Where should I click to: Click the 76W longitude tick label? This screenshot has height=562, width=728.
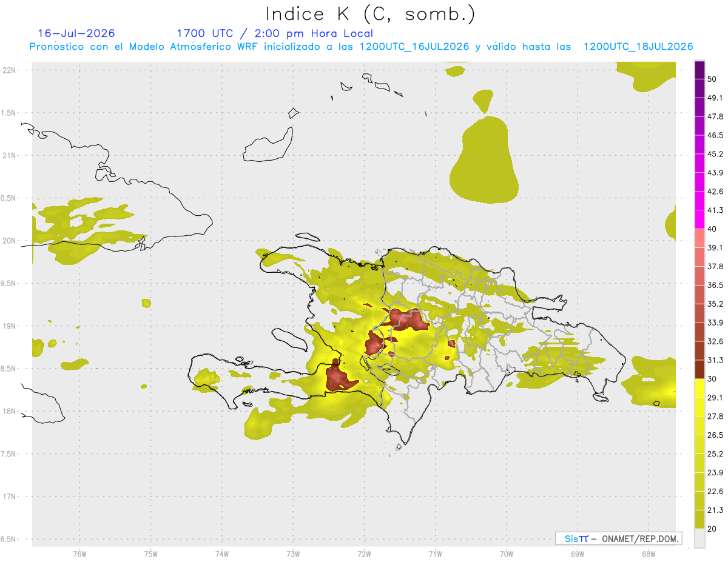[x=79, y=554]
